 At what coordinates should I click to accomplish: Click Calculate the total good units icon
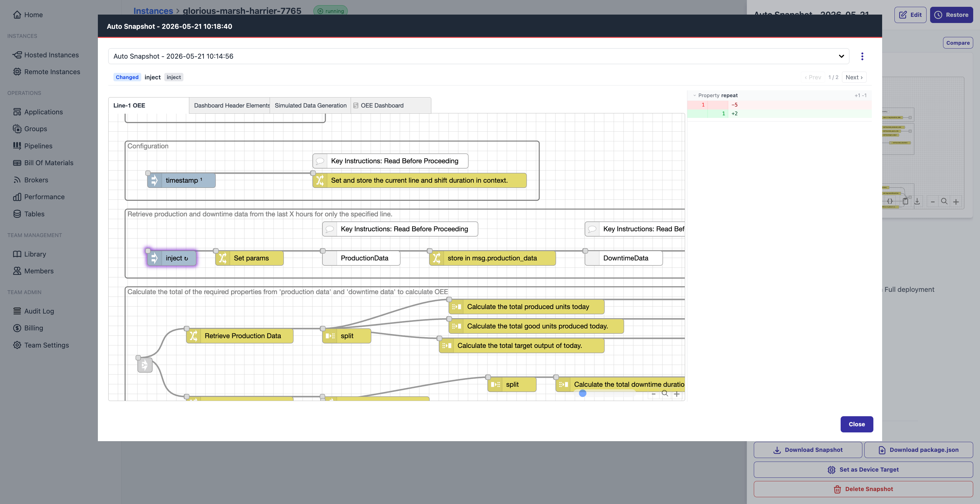pyautogui.click(x=456, y=326)
